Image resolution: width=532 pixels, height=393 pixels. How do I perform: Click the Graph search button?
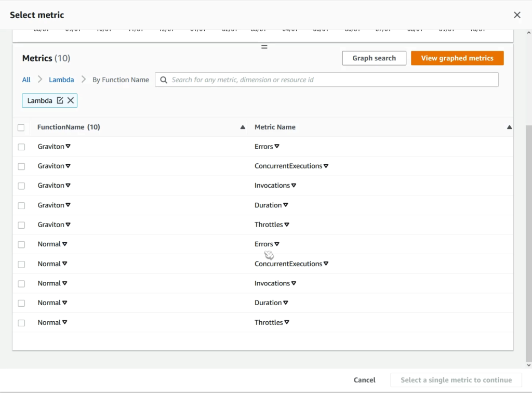[374, 58]
